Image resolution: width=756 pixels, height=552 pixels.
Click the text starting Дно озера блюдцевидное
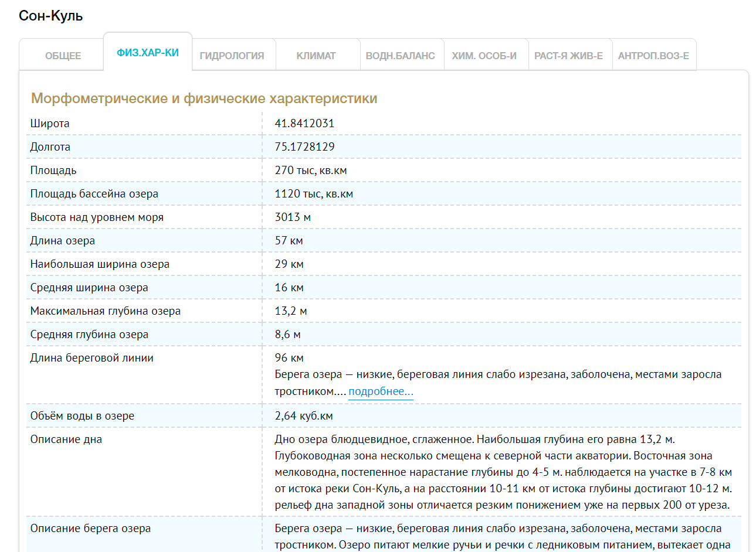point(503,472)
